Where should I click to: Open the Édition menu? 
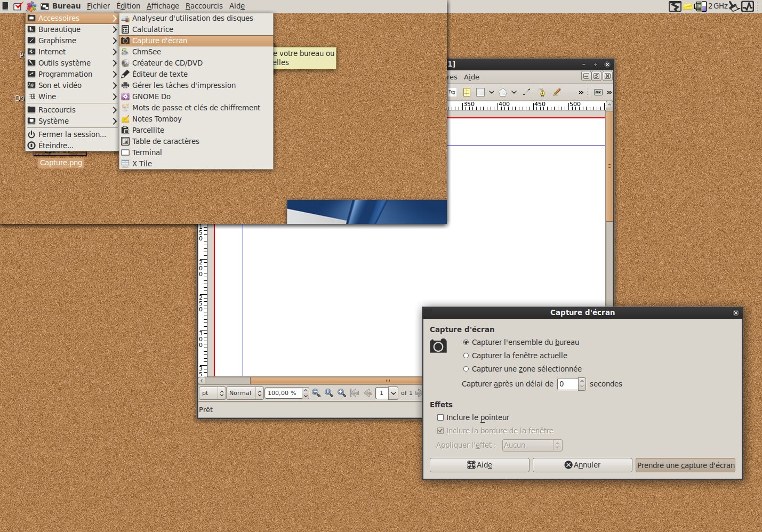[128, 6]
